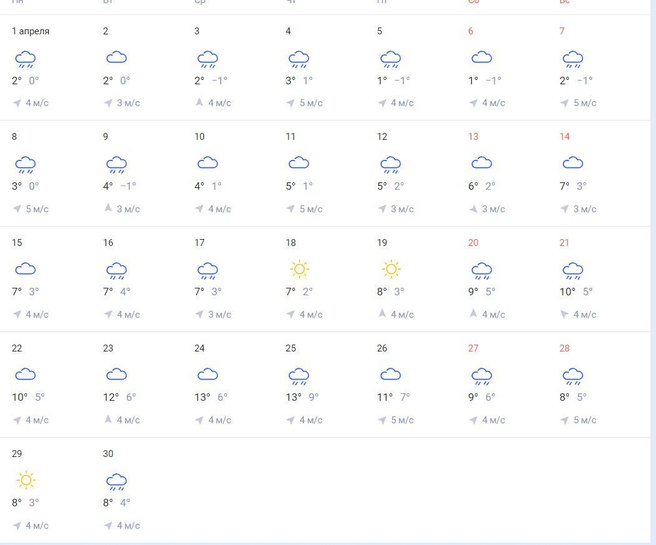
Task: Click the sun icon for April 18
Action: 298,269
